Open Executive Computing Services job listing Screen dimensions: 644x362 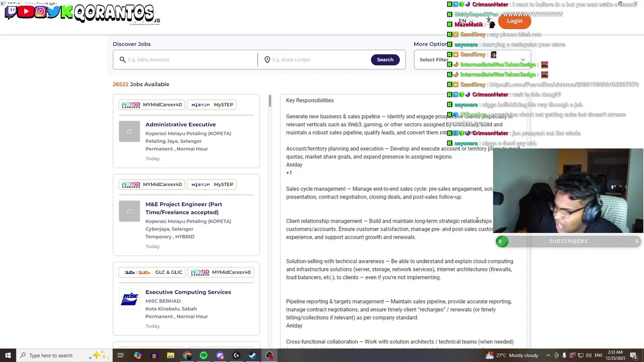coord(188,292)
